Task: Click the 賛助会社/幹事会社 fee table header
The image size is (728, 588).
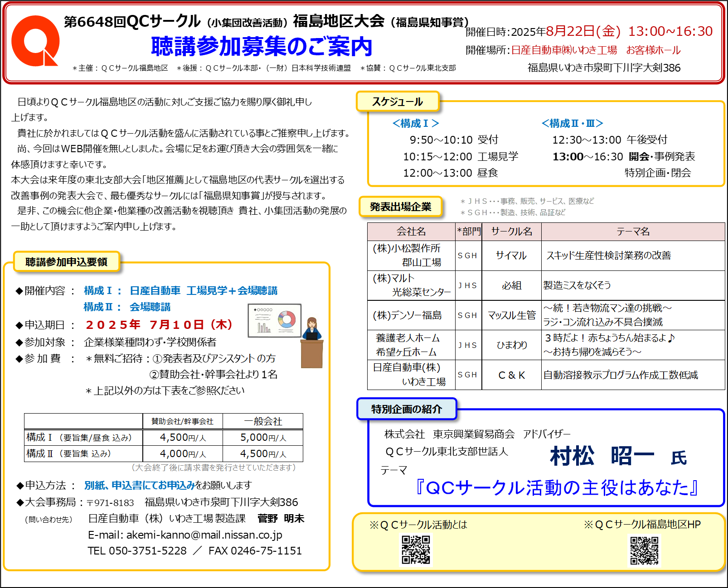Action: 182,421
